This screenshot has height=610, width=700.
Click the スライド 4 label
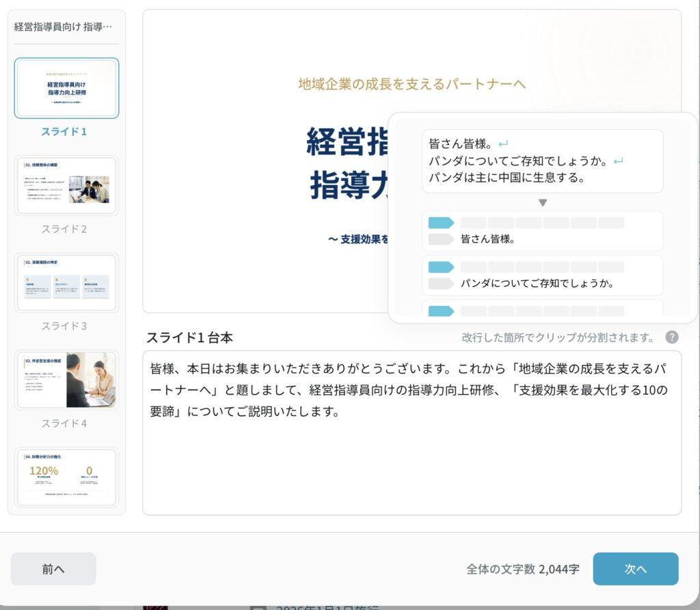click(x=64, y=423)
